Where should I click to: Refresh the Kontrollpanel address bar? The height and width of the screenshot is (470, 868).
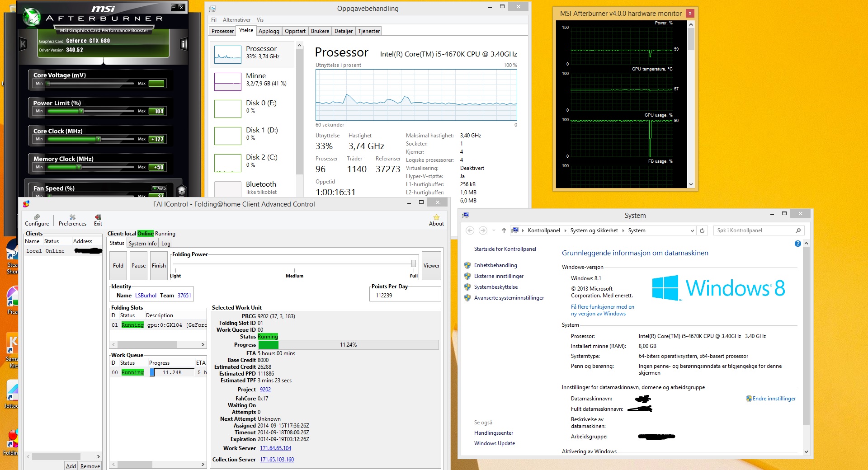click(x=702, y=230)
